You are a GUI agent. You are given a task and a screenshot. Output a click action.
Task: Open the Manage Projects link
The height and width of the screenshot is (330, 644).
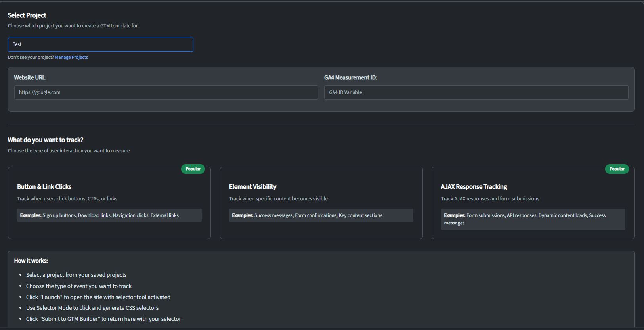click(71, 57)
